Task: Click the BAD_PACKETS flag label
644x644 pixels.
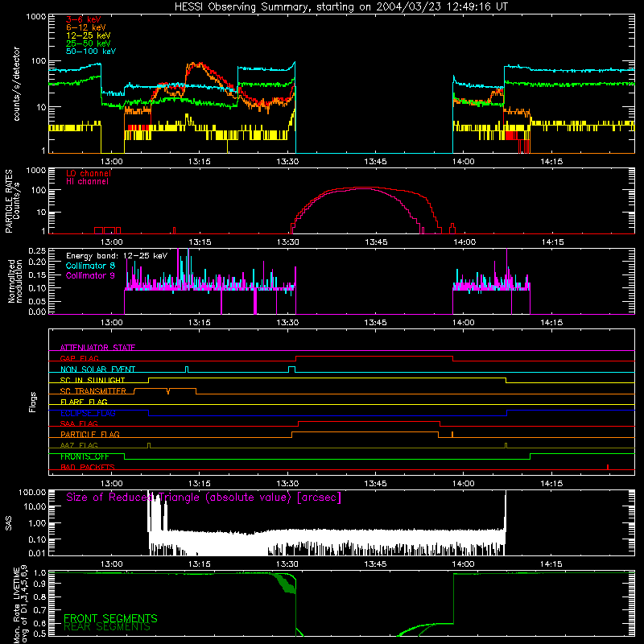Action: (88, 467)
